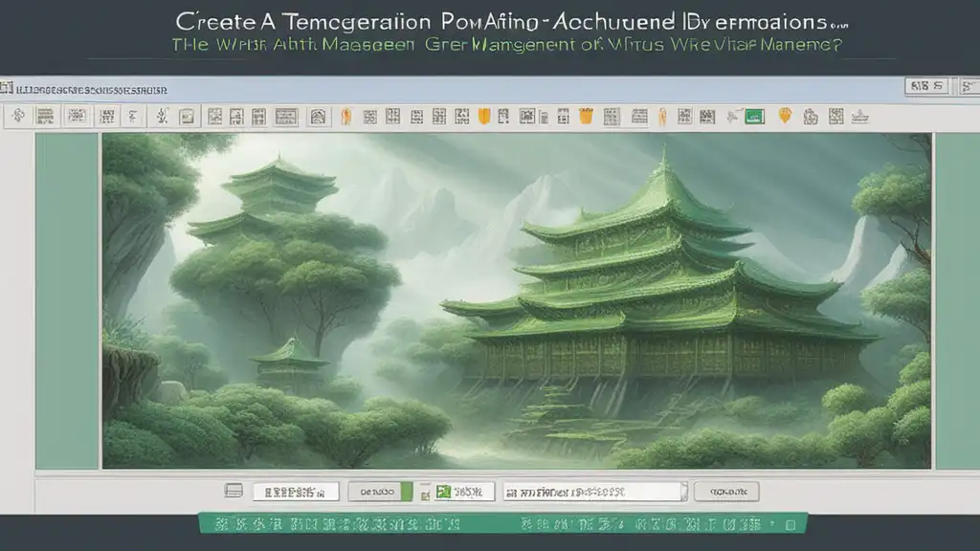
Task: Click the green toggle segment of the bottom button
Action: pos(406,492)
